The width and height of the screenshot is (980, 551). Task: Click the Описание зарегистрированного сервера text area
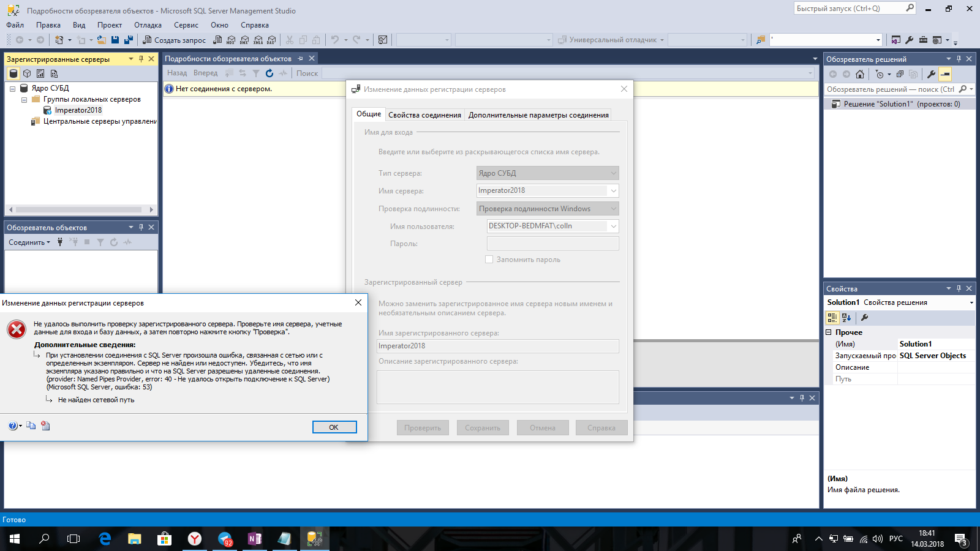[x=497, y=387]
